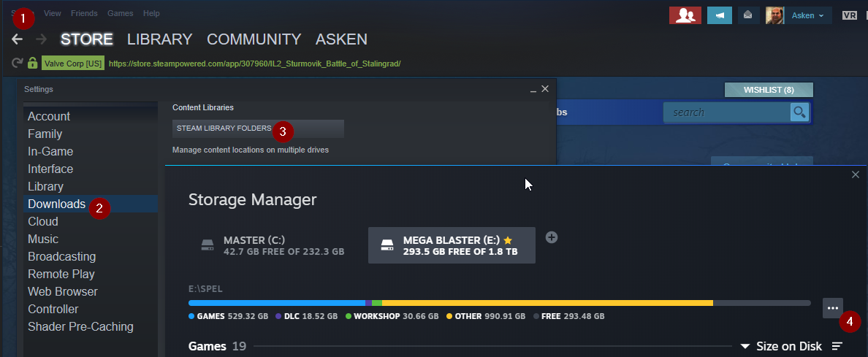Image resolution: width=868 pixels, height=357 pixels.
Task: Open the Friends menu
Action: [x=84, y=12]
